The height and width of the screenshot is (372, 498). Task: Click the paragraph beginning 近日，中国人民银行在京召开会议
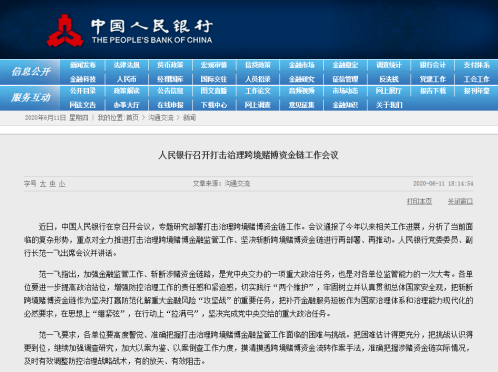tap(249, 240)
